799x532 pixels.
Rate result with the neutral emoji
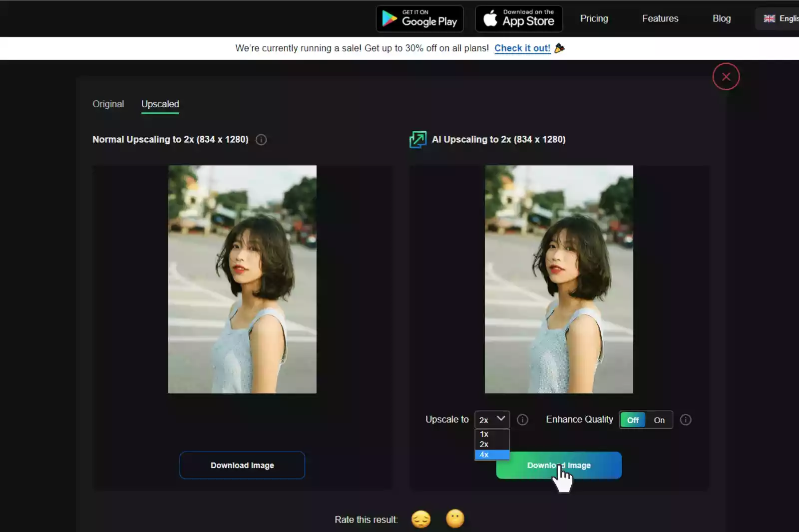(455, 519)
